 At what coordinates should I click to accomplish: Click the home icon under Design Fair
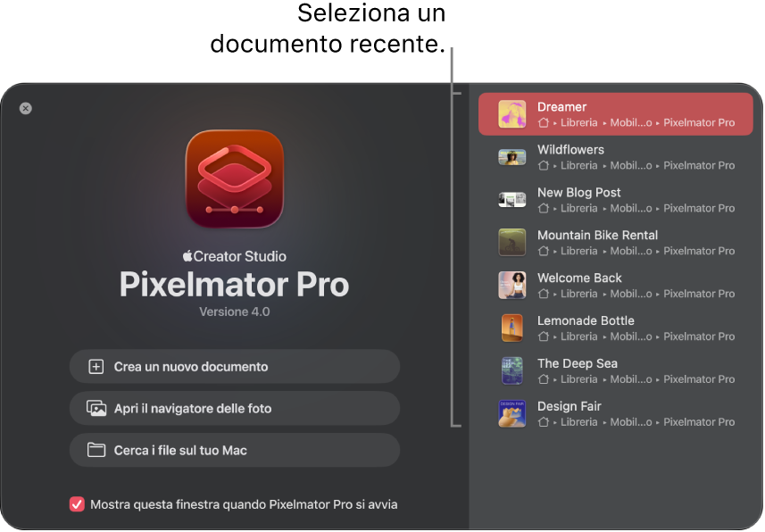tap(544, 422)
